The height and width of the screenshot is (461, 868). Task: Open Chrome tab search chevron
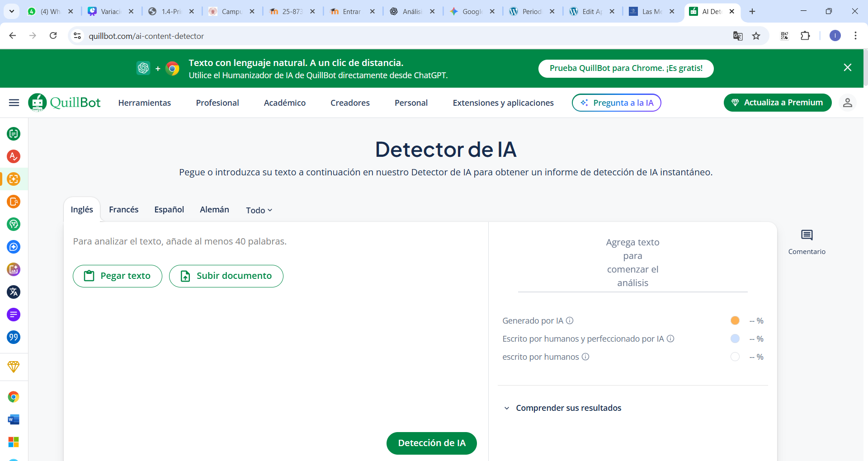click(x=11, y=11)
